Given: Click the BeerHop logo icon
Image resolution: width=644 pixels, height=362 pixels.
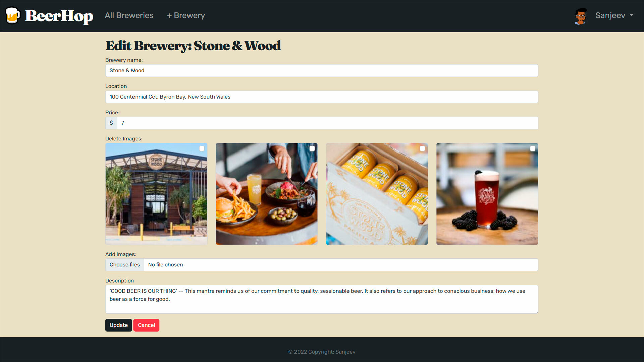Looking at the screenshot, I should pyautogui.click(x=13, y=15).
